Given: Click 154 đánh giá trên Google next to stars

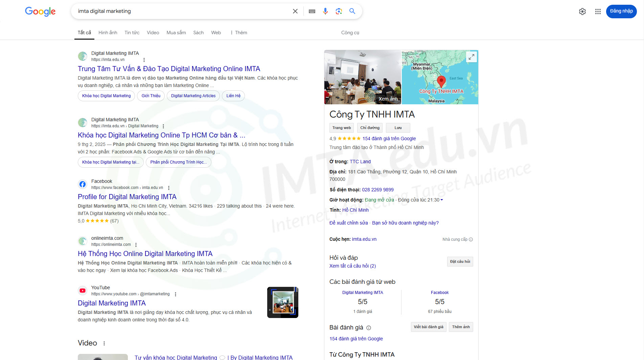Looking at the screenshot, I should point(389,139).
